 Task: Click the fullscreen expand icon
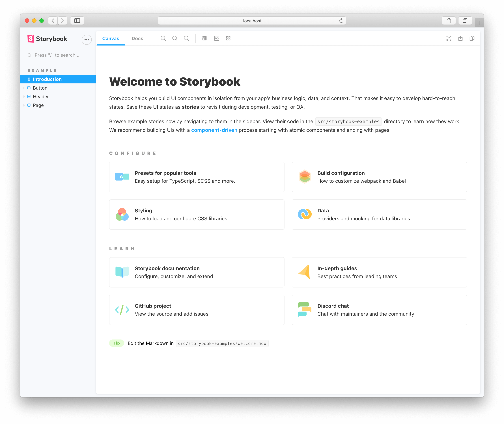click(x=449, y=38)
